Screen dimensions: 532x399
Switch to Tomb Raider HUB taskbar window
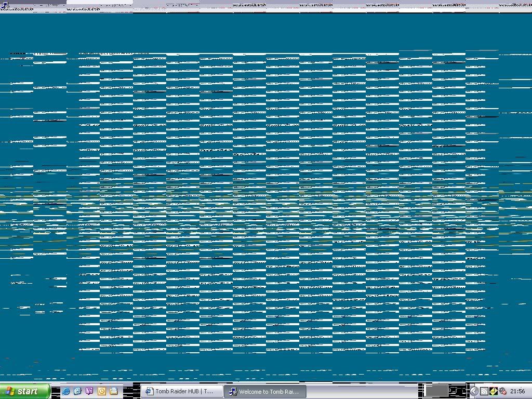(182, 392)
